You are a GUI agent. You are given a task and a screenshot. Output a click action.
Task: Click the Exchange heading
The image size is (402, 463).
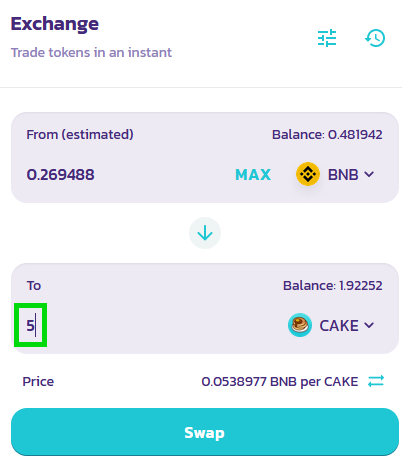click(x=55, y=24)
